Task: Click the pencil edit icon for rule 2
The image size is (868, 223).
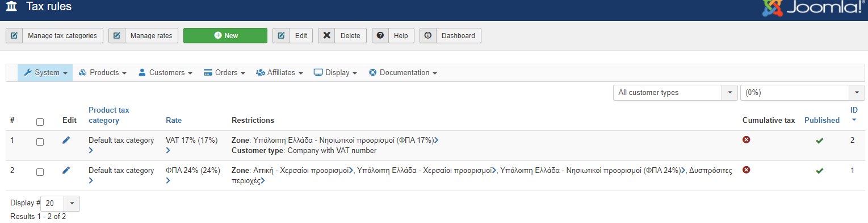Action: 66,170
